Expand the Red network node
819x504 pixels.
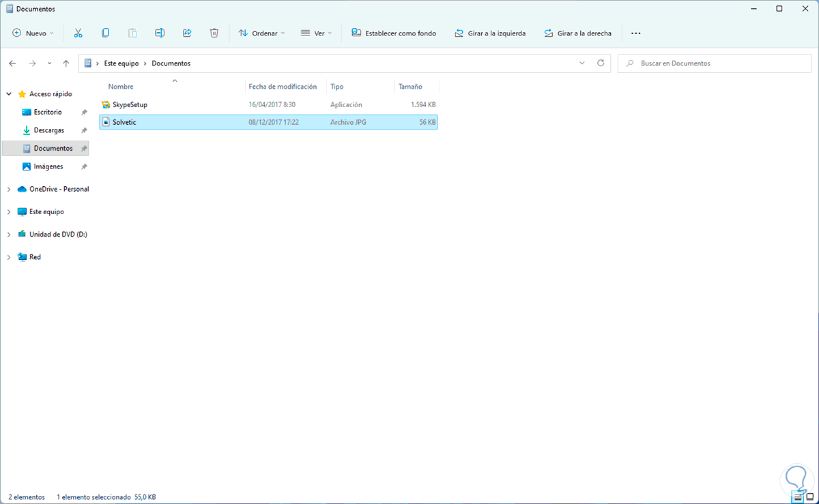[x=9, y=257]
